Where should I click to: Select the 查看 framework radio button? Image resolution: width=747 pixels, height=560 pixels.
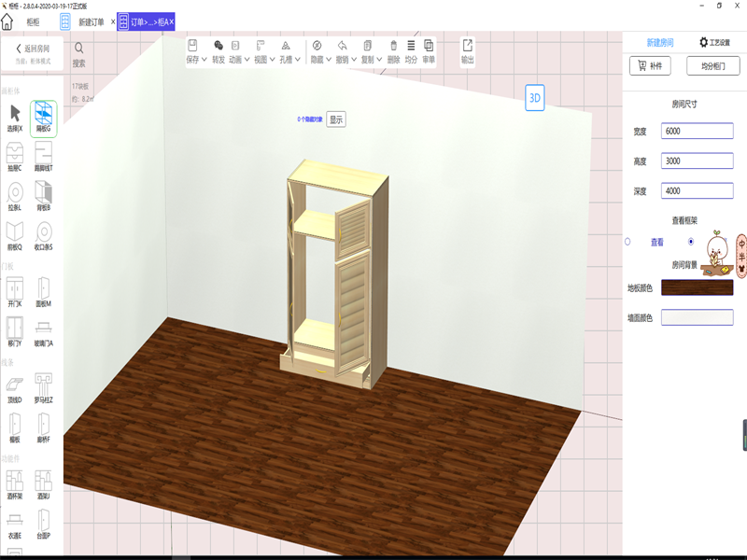(x=627, y=242)
